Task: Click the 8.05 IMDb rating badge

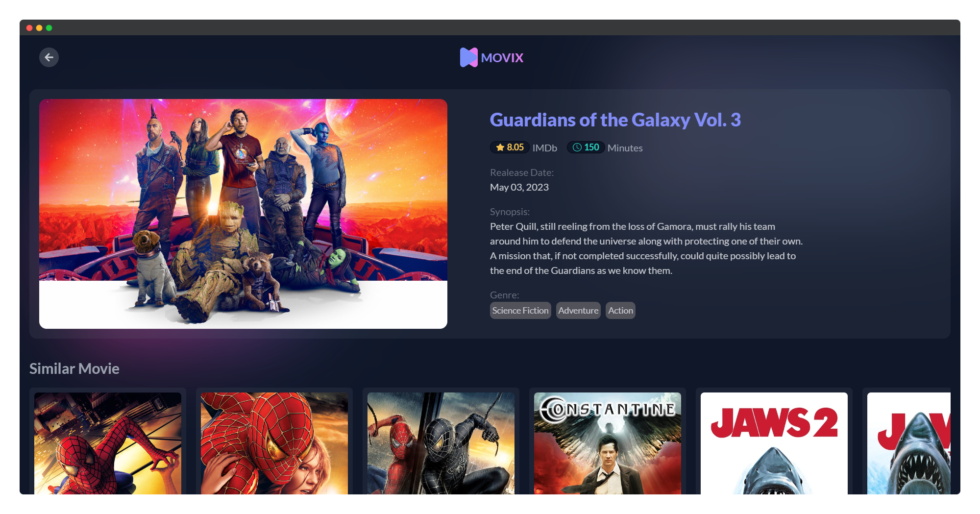Action: (510, 147)
